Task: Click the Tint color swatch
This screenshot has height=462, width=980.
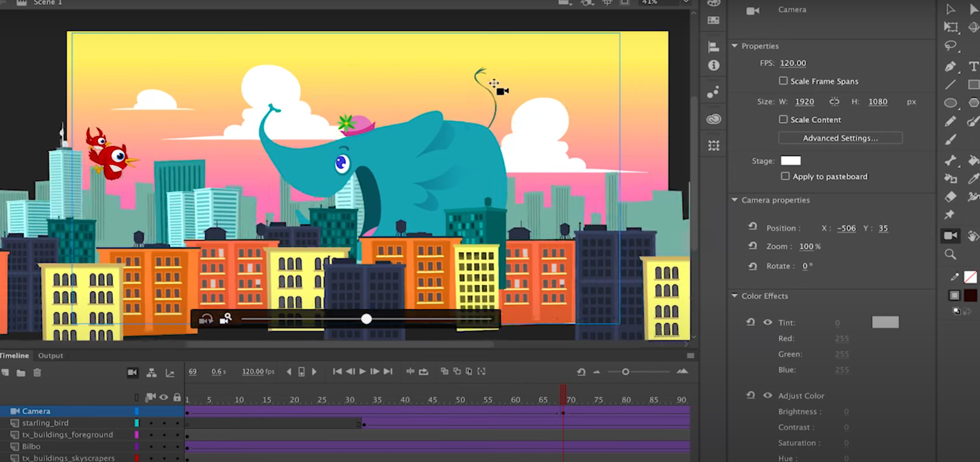Action: pyautogui.click(x=885, y=322)
